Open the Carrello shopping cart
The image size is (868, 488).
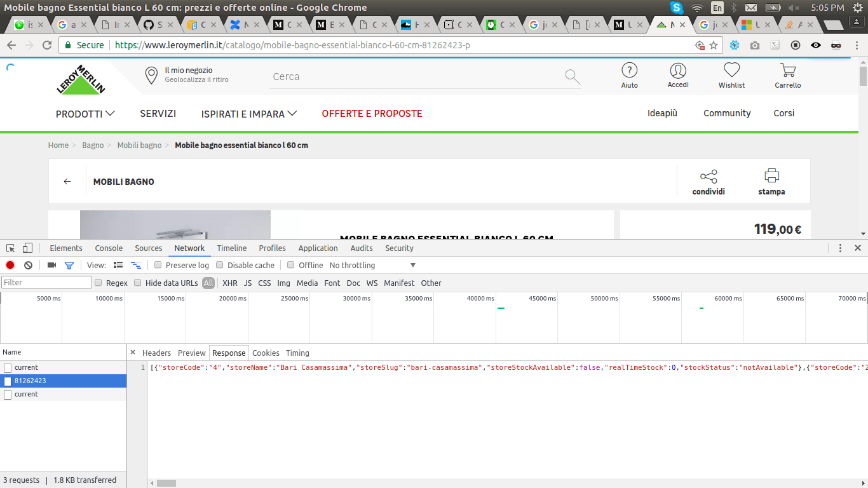click(787, 76)
